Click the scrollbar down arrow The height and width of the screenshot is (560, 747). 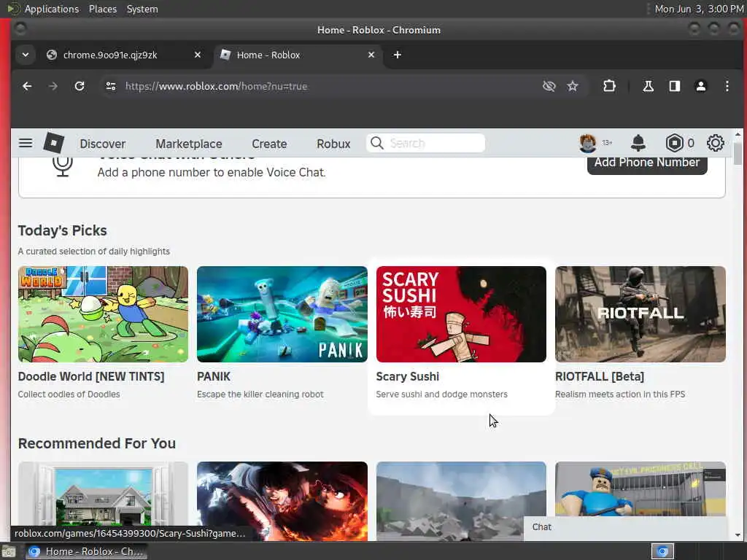point(738,535)
